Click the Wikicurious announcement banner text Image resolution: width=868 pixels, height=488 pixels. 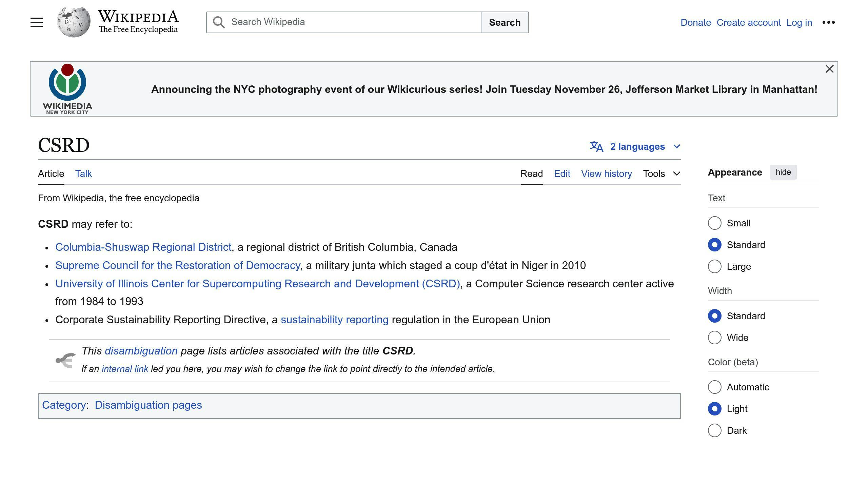(484, 89)
